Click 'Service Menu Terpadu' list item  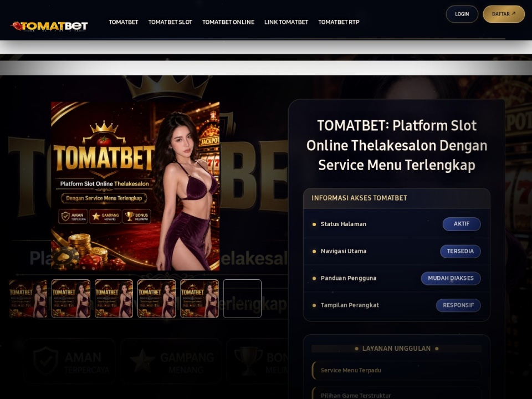pos(397,370)
